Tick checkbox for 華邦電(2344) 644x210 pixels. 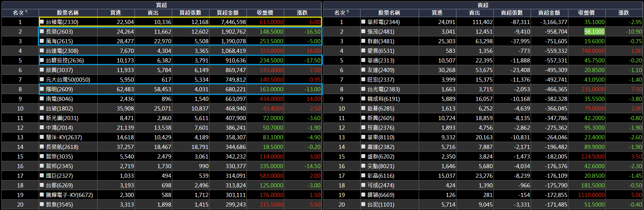point(363,22)
